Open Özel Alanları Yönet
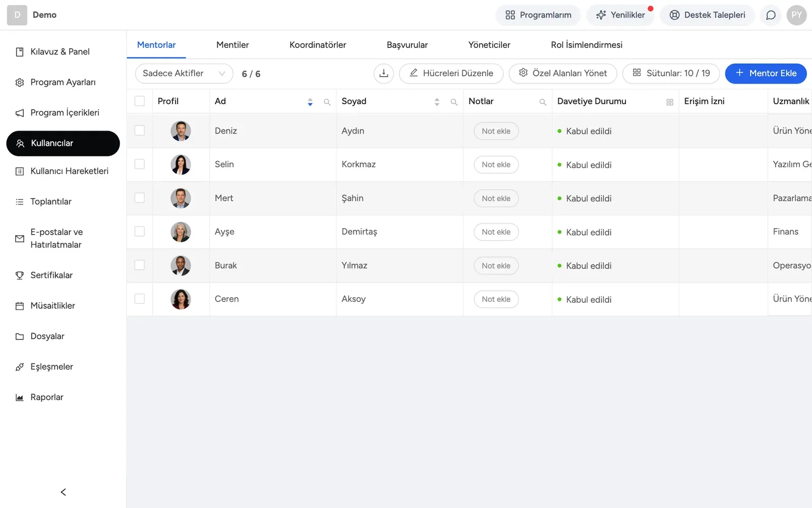The width and height of the screenshot is (812, 508). pos(563,74)
